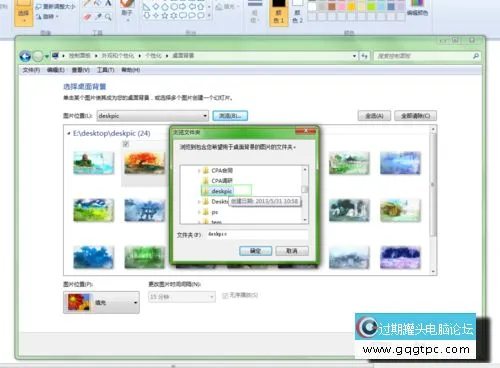This screenshot has width=500, height=368.
Task: Pick the pink palette color in Paint
Action: 341,6
